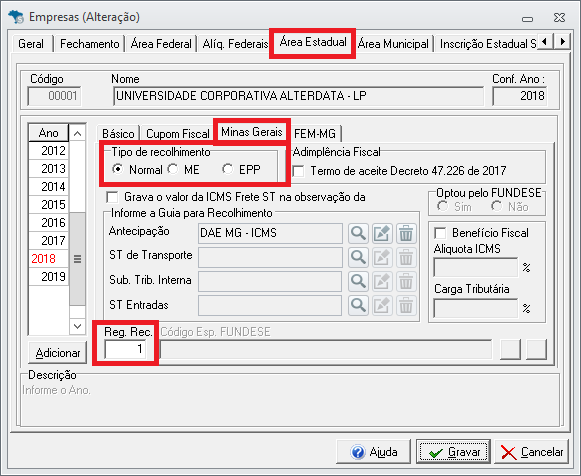The width and height of the screenshot is (581, 476).
Task: Search guia for ST de Transporte
Action: tap(358, 257)
